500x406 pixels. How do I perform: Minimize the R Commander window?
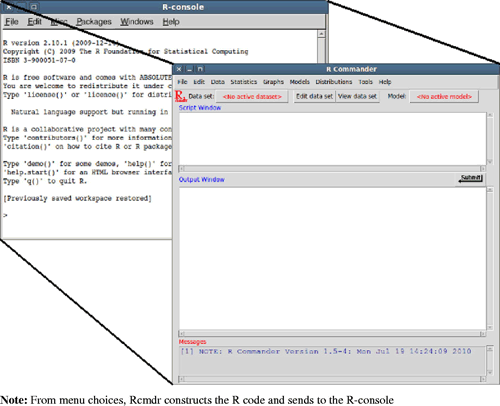(x=190, y=69)
